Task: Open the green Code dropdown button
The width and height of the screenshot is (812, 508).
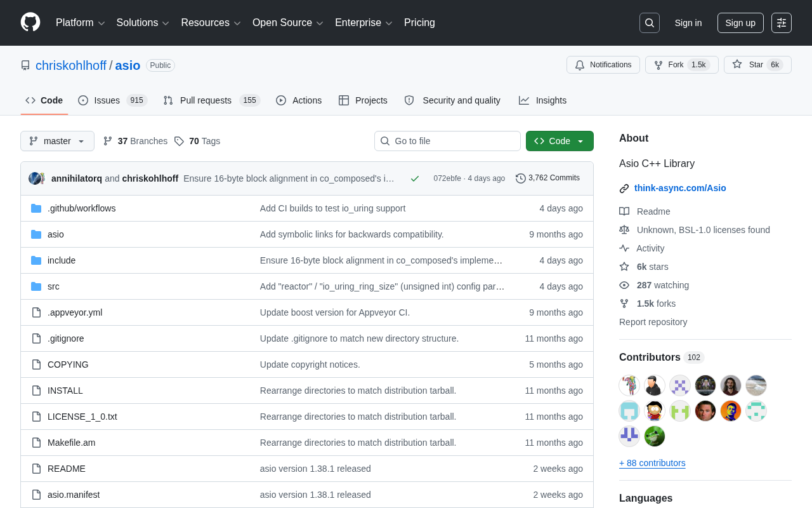Action: pyautogui.click(x=560, y=141)
